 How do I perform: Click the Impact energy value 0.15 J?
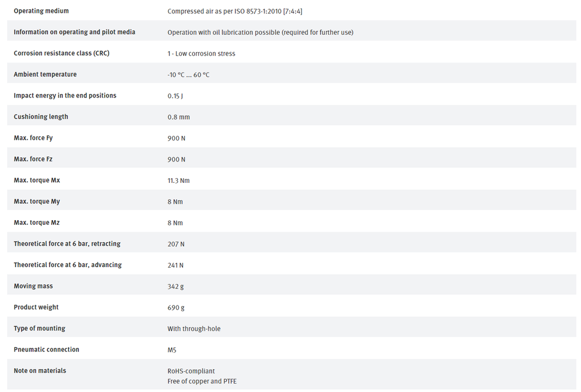coord(175,96)
